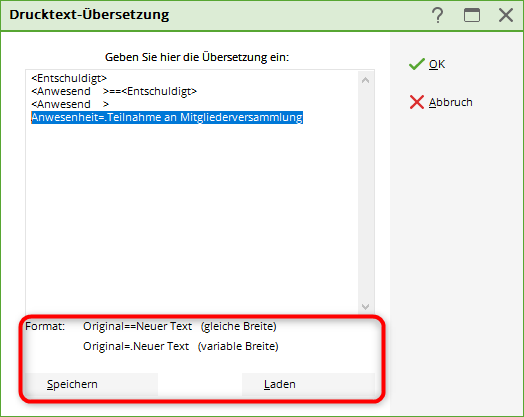Viewport: 524px width, 417px height.
Task: Open help via the question mark icon
Action: [x=437, y=15]
